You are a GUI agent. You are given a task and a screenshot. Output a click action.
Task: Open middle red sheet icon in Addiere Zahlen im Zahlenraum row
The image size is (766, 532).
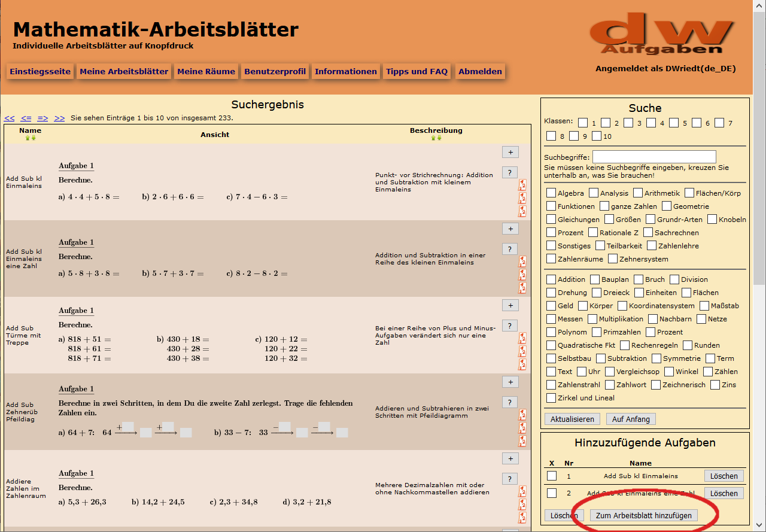click(x=522, y=504)
